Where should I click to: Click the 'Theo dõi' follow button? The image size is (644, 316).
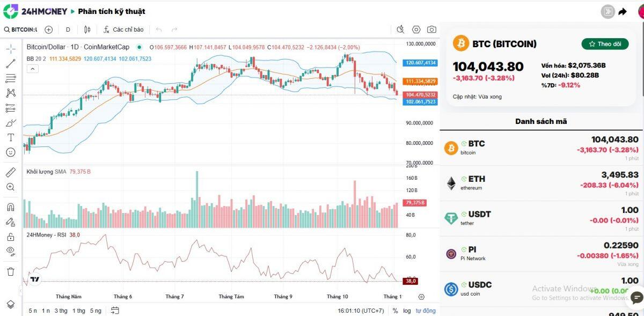coord(605,44)
